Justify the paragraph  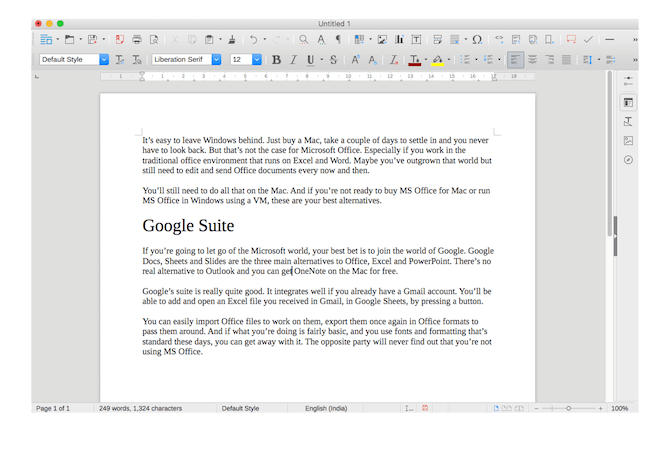coord(567,60)
